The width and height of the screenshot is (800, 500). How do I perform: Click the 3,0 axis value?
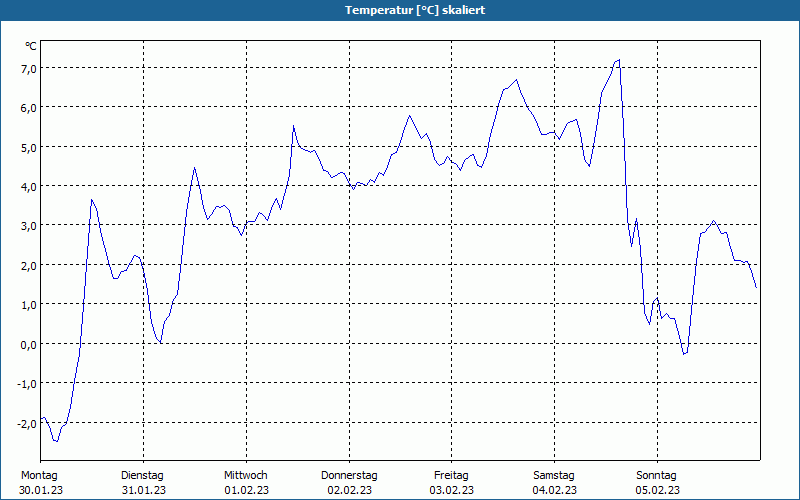click(x=28, y=226)
